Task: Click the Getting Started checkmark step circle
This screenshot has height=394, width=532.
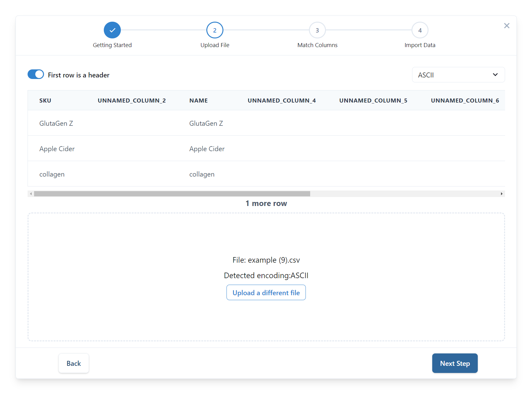Action: [x=112, y=30]
